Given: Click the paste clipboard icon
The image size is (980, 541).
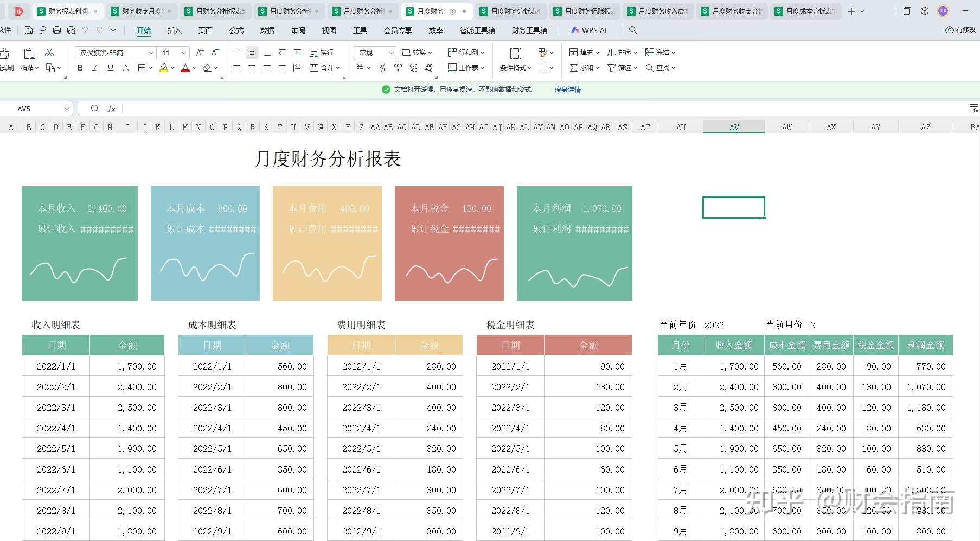Looking at the screenshot, I should pos(29,53).
